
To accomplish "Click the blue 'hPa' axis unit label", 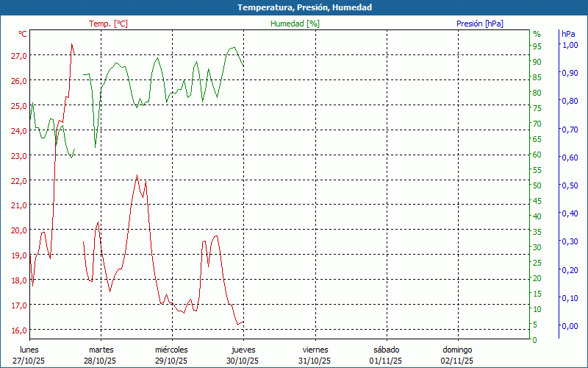I will point(568,34).
